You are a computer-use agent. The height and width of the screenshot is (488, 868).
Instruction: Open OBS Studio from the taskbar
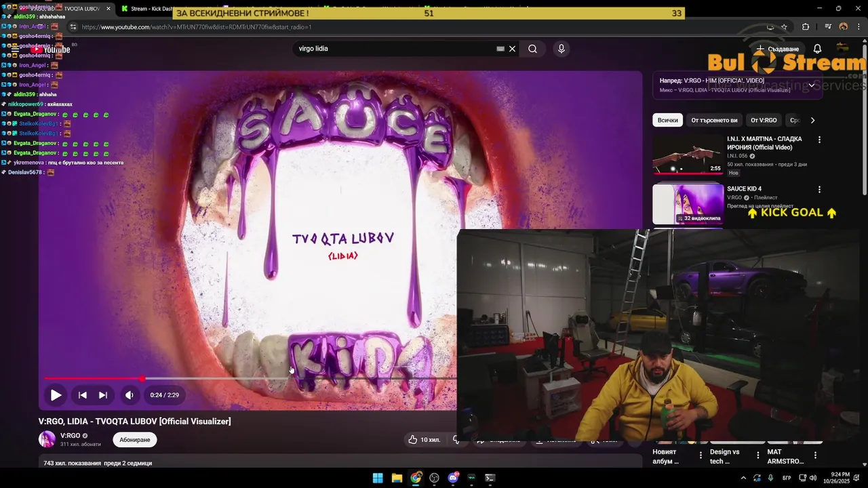point(434,478)
